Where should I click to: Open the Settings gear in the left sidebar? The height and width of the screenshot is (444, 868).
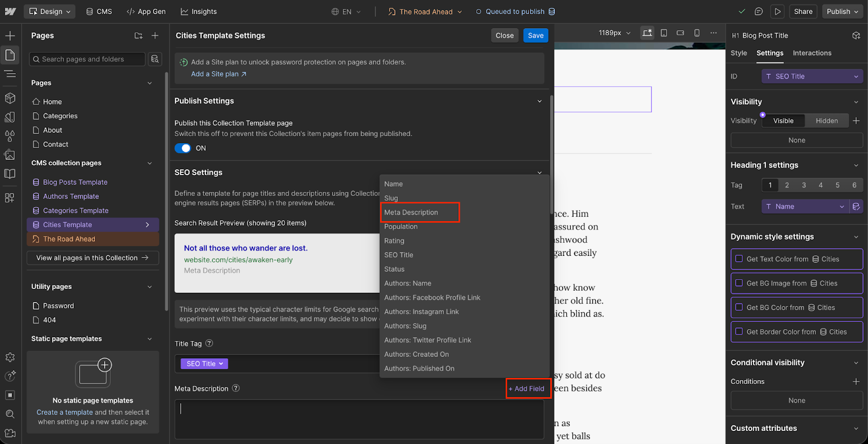click(10, 357)
